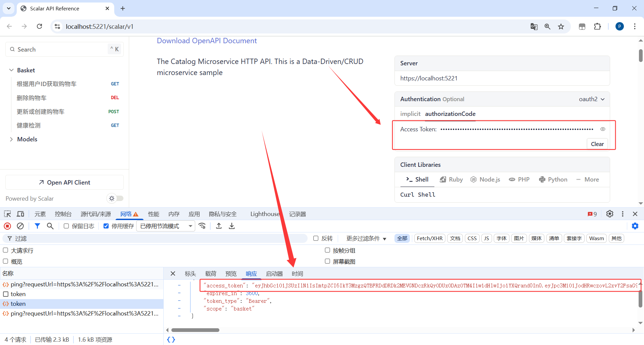The width and height of the screenshot is (644, 345).
Task: Open network panel settings blue gear
Action: point(635,226)
